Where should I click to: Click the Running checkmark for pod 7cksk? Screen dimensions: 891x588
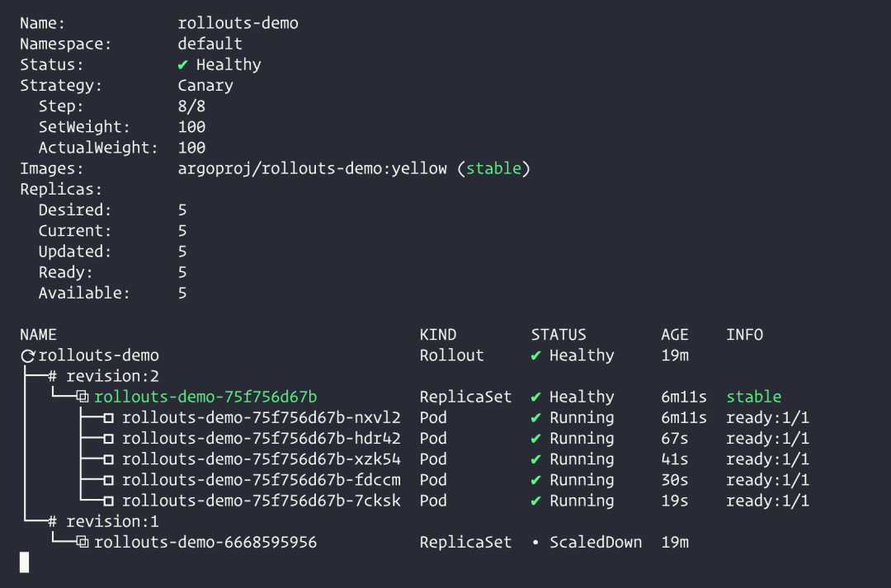point(536,501)
